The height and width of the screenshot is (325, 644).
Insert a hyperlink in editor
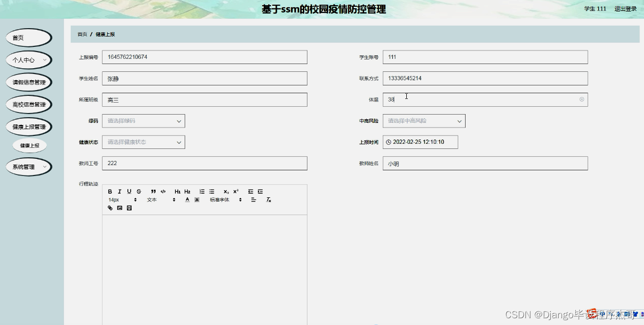pos(110,208)
